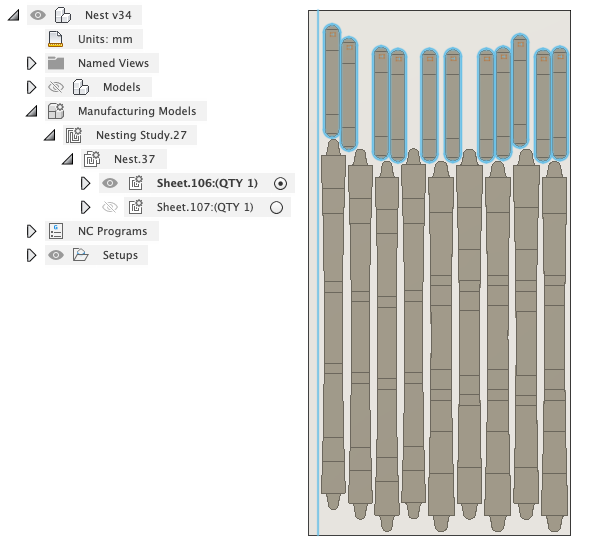Expand Sheet.107 node

click(86, 207)
